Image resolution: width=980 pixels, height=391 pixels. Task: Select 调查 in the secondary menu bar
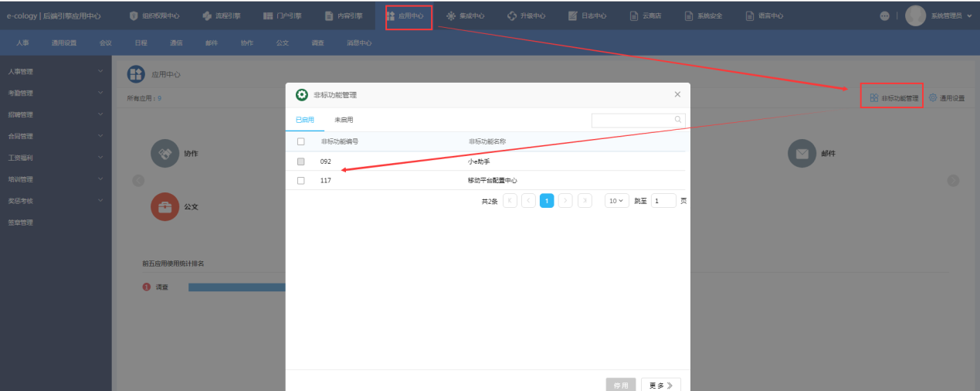pos(318,43)
